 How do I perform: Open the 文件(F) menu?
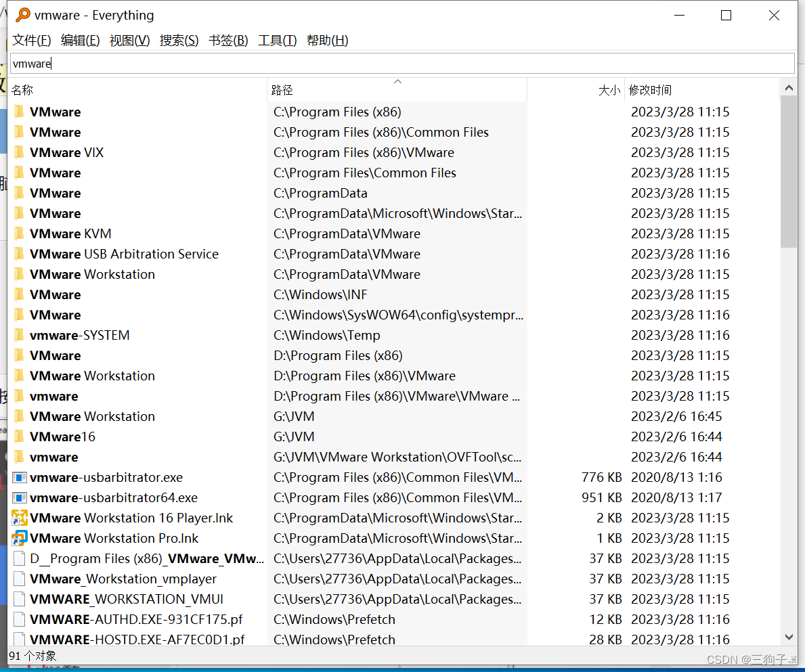coord(32,41)
